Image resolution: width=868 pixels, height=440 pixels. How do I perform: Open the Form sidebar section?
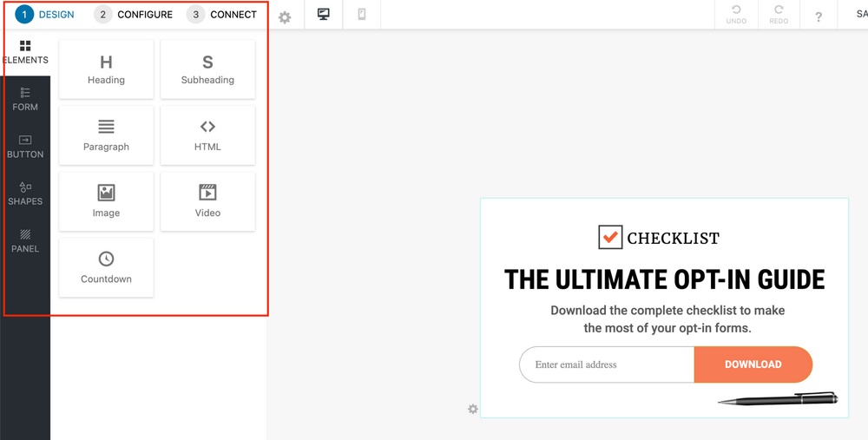(x=25, y=100)
